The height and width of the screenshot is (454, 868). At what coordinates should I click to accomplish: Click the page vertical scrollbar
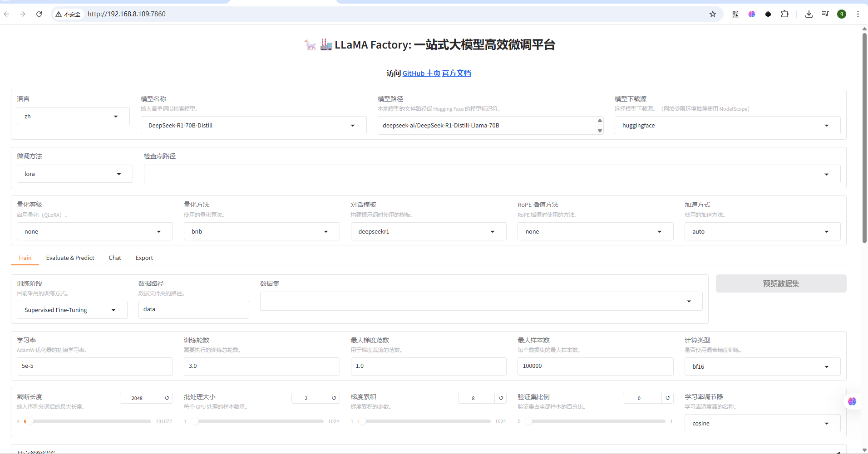point(864,138)
